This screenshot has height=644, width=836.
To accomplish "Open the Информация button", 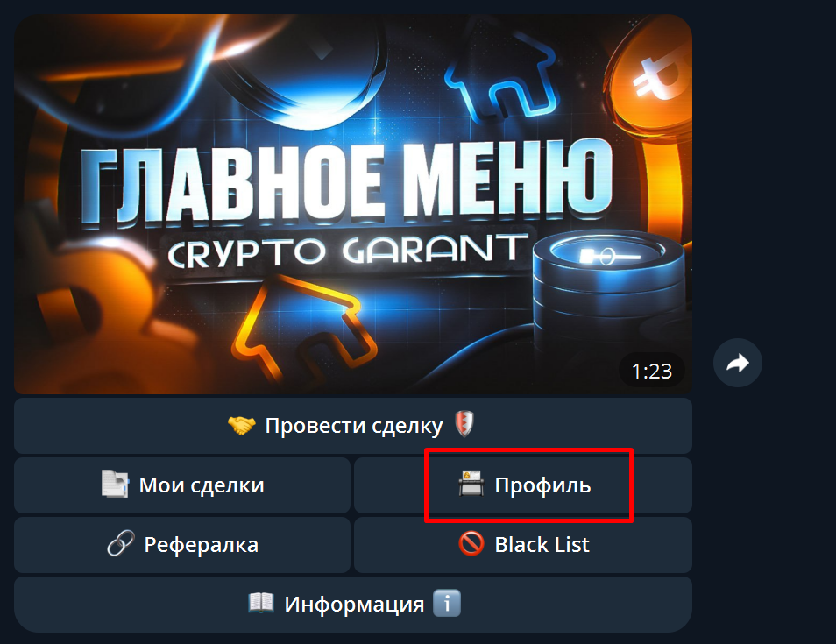I will pos(353,605).
